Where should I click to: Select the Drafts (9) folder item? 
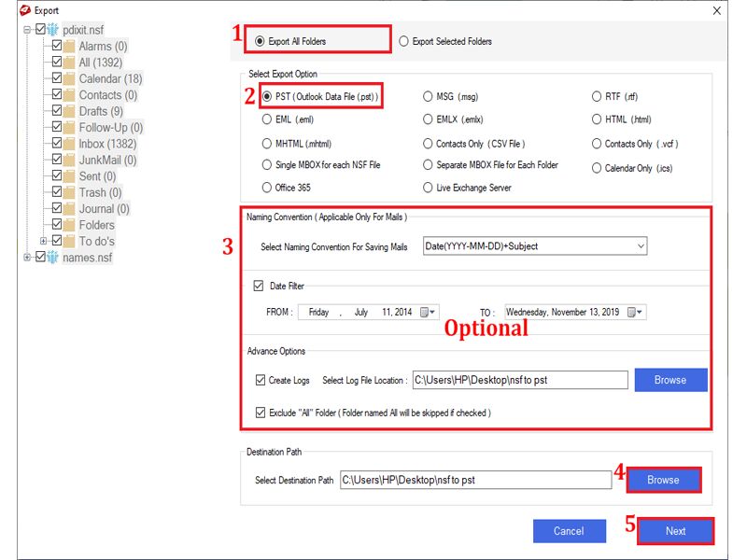tap(100, 111)
